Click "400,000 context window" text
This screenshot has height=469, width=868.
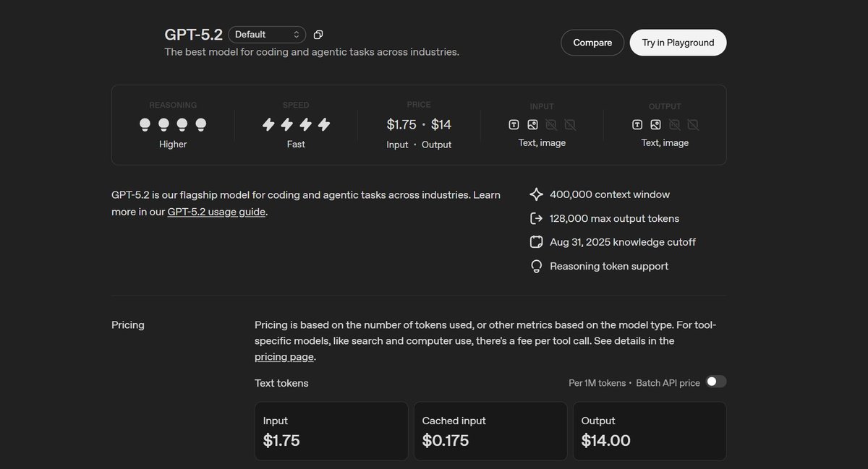coord(610,194)
